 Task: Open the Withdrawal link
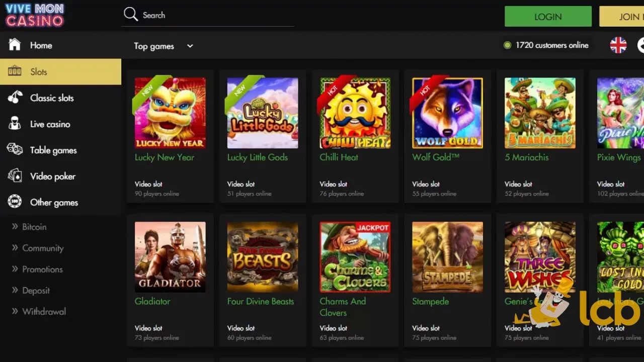pos(44,311)
